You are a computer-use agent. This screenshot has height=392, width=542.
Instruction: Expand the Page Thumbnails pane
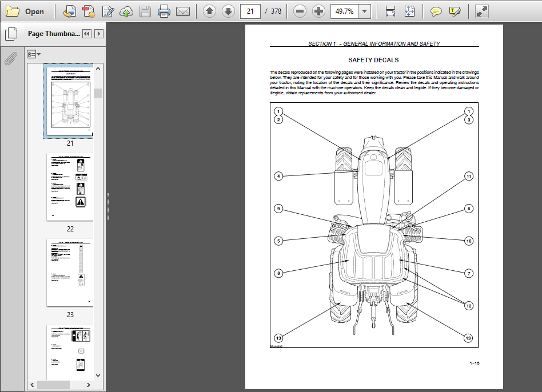pos(99,34)
